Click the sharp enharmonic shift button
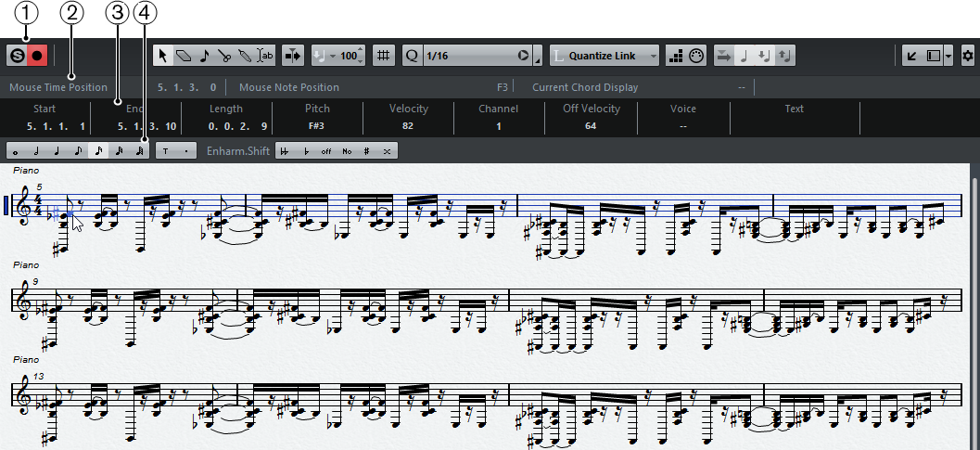 coord(367,150)
